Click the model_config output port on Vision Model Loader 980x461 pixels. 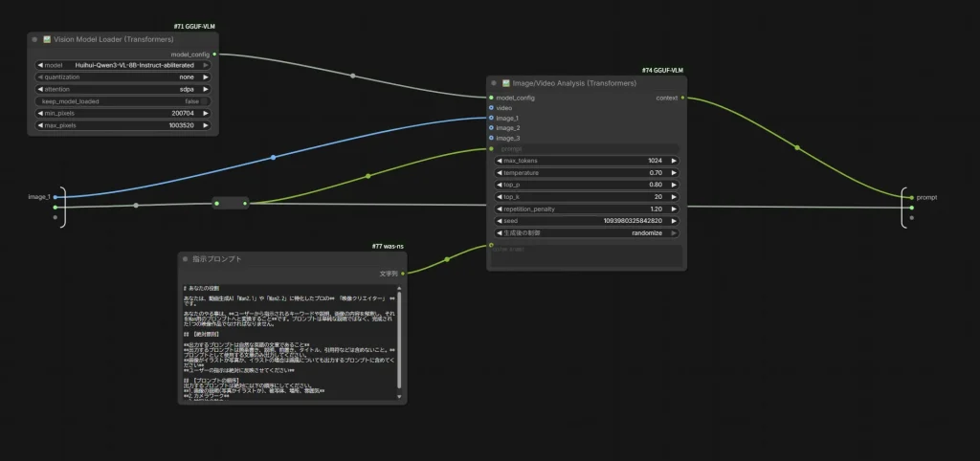click(214, 55)
